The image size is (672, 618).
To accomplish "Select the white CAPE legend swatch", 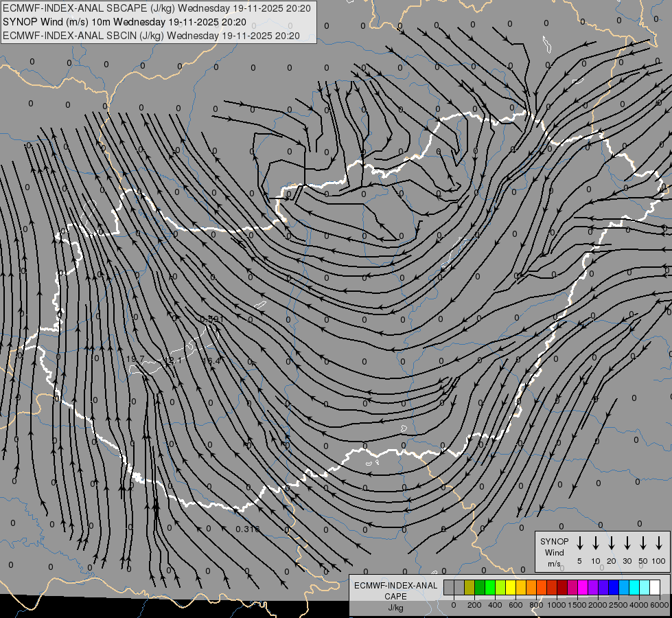I will [656, 587].
